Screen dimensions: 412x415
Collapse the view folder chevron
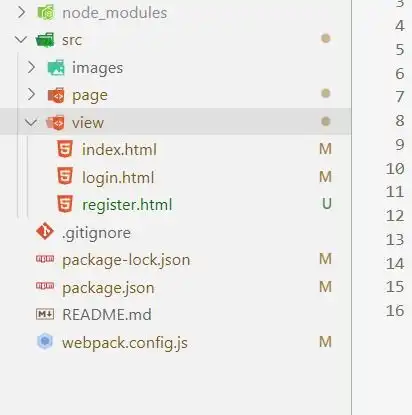pyautogui.click(x=31, y=122)
